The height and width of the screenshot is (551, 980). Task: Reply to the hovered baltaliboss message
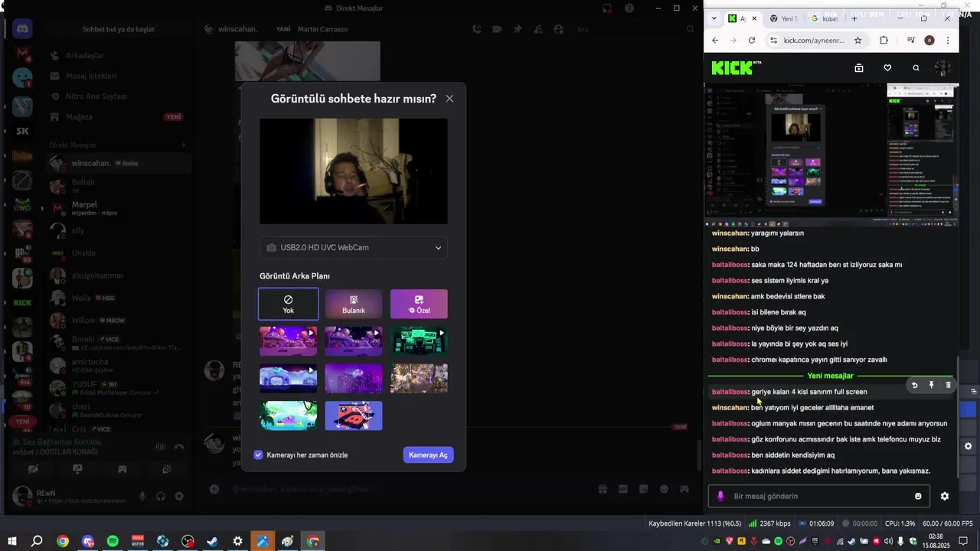tap(914, 385)
